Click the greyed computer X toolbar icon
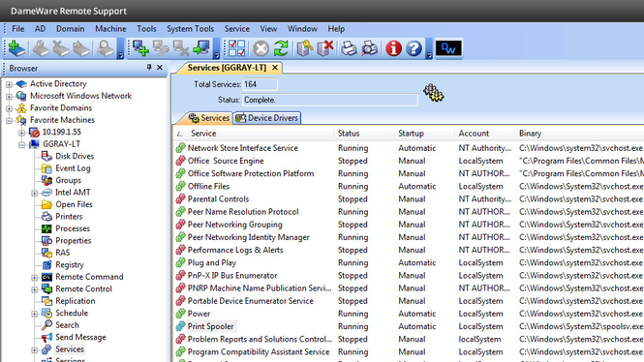644x362 pixels. coord(181,48)
